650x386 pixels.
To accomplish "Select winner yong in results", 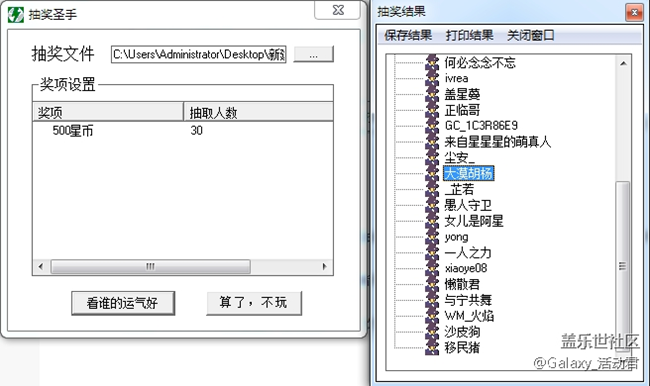I will click(456, 237).
